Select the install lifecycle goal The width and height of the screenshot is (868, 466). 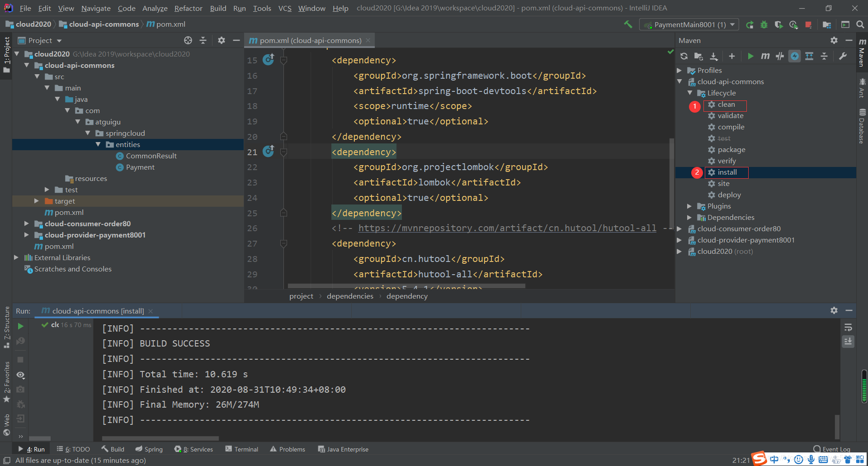coord(727,172)
